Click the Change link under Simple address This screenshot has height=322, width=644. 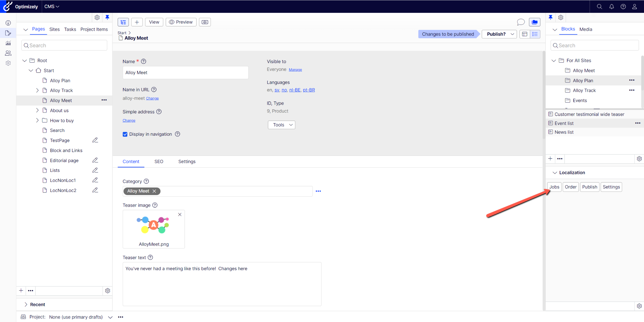pyautogui.click(x=129, y=120)
